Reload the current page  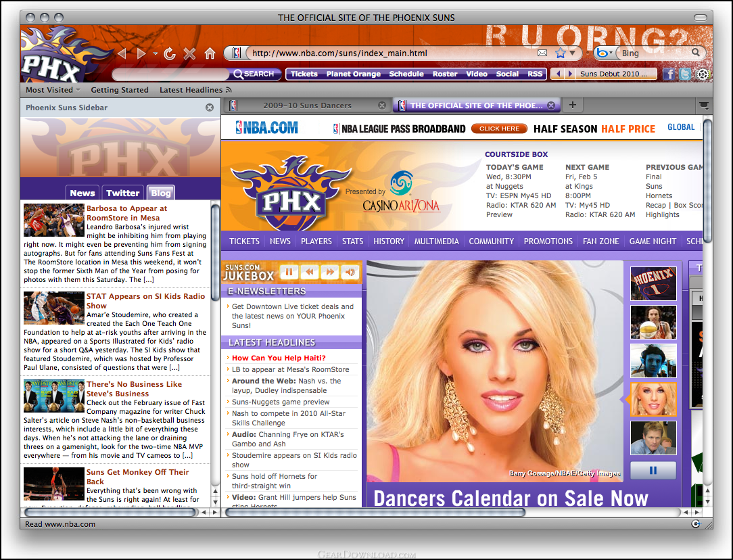click(x=170, y=53)
